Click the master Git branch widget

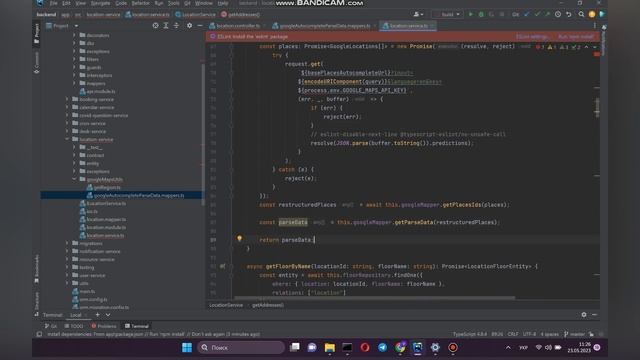(574, 334)
